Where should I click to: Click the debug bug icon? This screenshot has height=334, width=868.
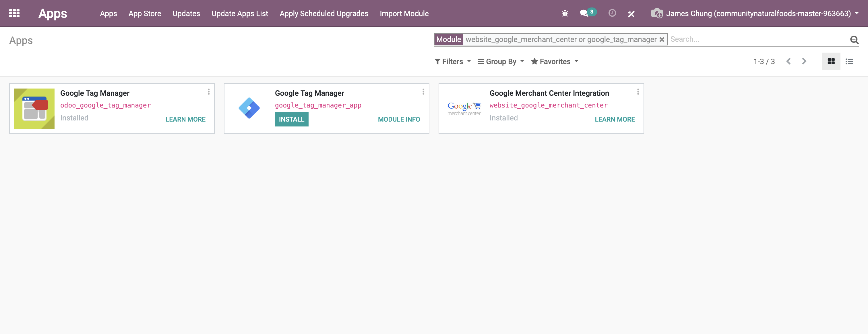(565, 14)
